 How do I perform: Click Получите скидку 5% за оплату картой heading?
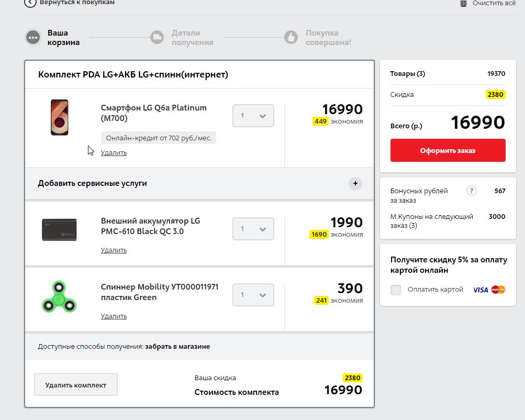pos(449,265)
